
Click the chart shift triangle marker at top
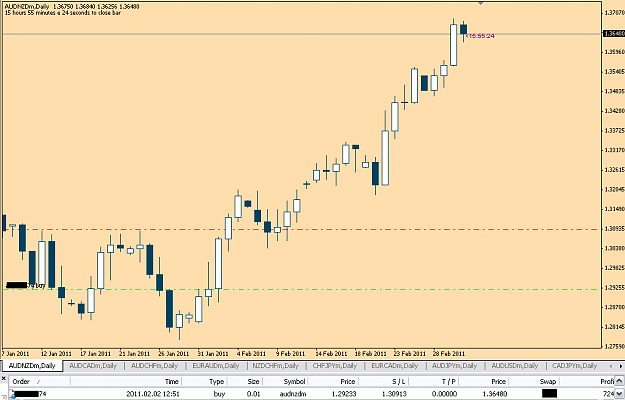pos(480,3)
